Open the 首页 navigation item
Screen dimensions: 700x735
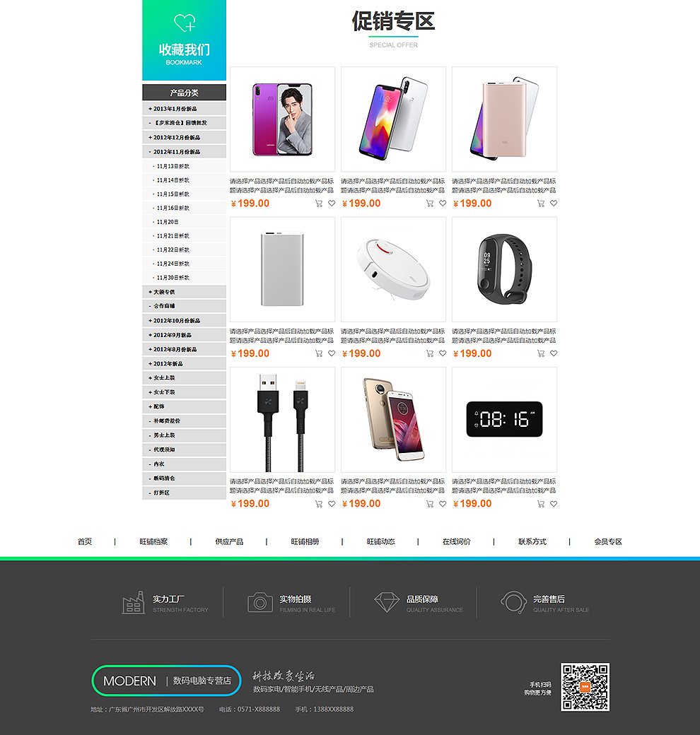point(85,541)
